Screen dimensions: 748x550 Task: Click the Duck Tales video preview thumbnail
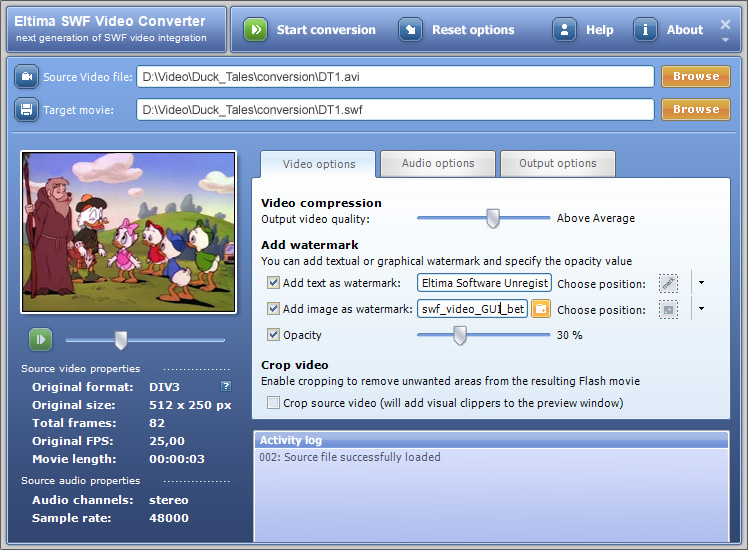(128, 232)
